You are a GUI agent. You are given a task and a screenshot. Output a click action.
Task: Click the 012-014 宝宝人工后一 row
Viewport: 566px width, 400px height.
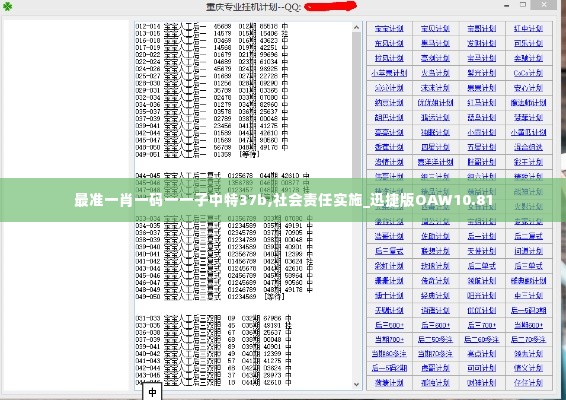pos(212,26)
